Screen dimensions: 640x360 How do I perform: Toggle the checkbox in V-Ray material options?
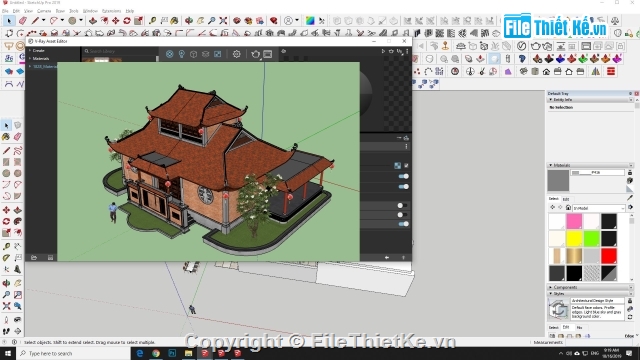[x=406, y=165]
